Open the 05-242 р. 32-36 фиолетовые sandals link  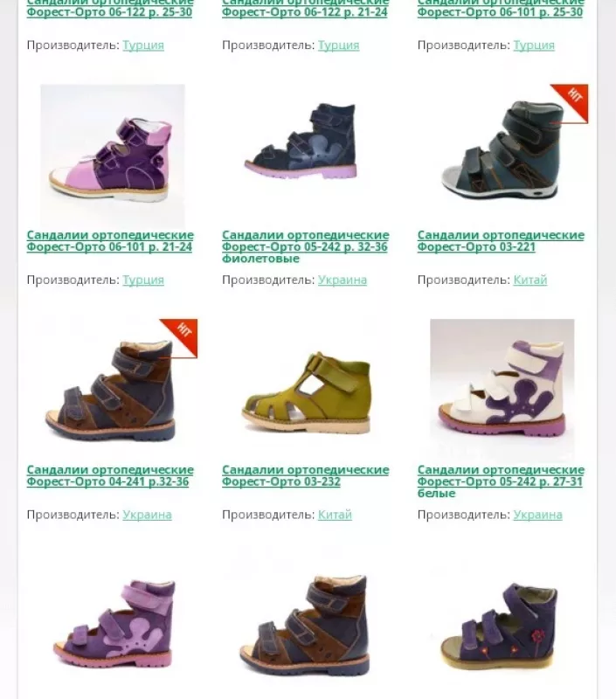point(305,246)
